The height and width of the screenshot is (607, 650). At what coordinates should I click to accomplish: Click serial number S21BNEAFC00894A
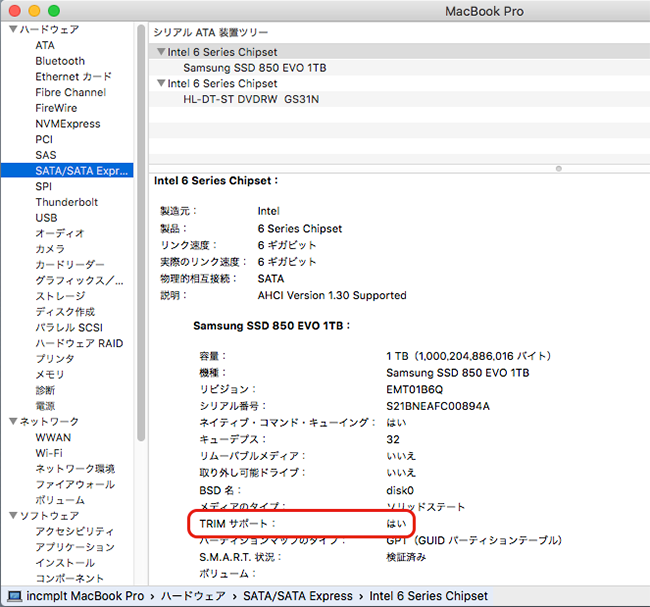[438, 406]
